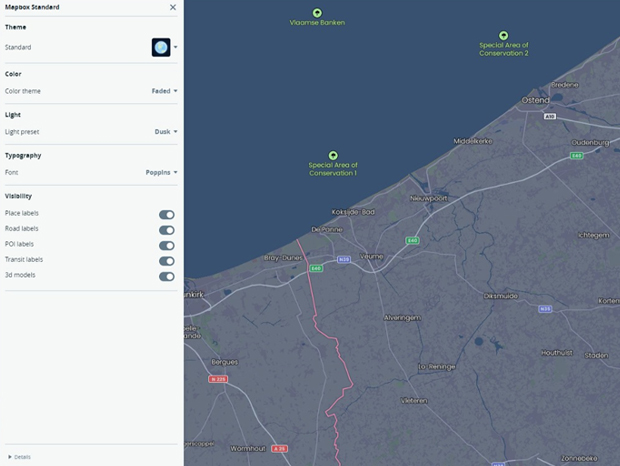Viewport: 620px width, 466px height.
Task: Click the E40 shield near Oudenburg
Action: tap(577, 156)
